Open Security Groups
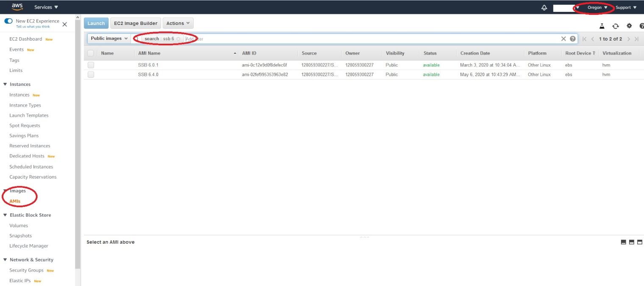Viewport: 644px width, 286px height. [x=26, y=270]
